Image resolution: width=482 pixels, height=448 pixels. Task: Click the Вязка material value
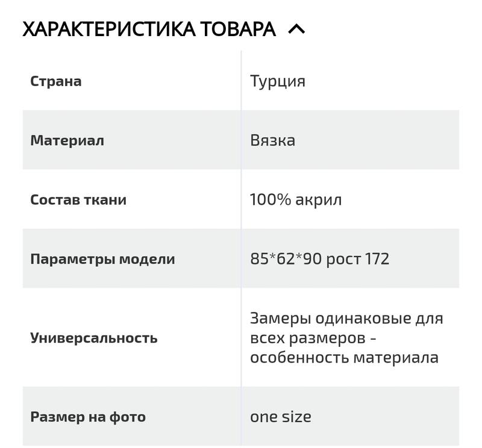click(272, 140)
